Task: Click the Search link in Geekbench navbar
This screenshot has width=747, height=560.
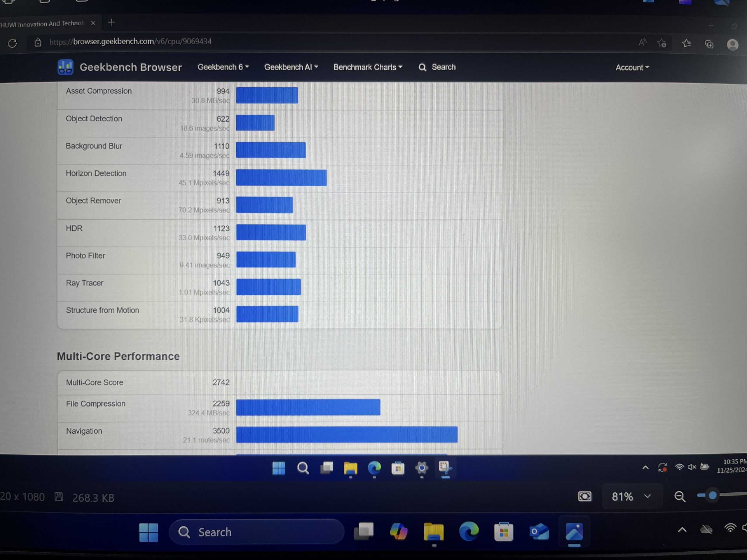Action: coord(437,67)
